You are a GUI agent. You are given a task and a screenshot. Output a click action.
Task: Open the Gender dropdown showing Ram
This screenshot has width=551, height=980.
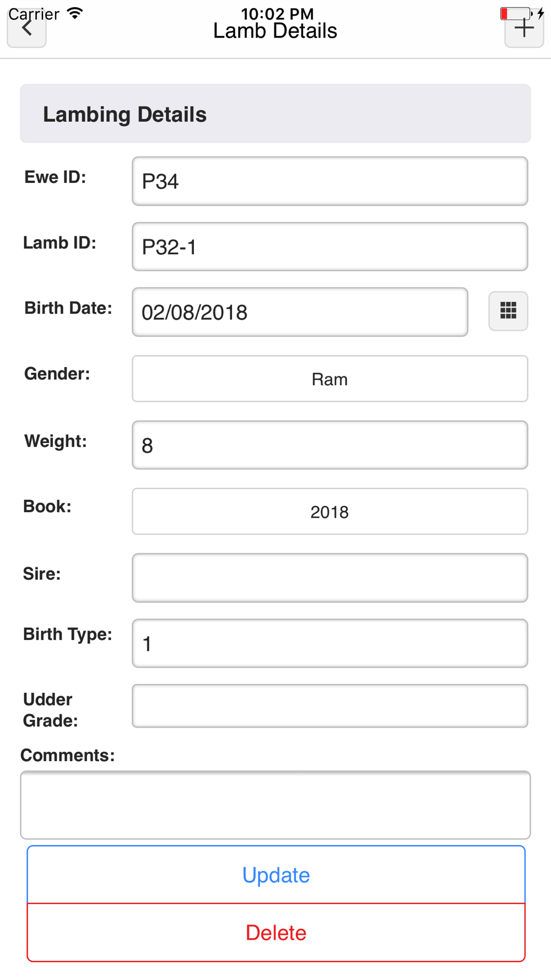pos(329,379)
